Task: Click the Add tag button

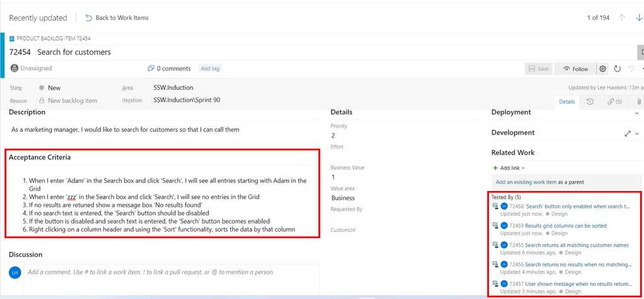Action: coord(210,68)
